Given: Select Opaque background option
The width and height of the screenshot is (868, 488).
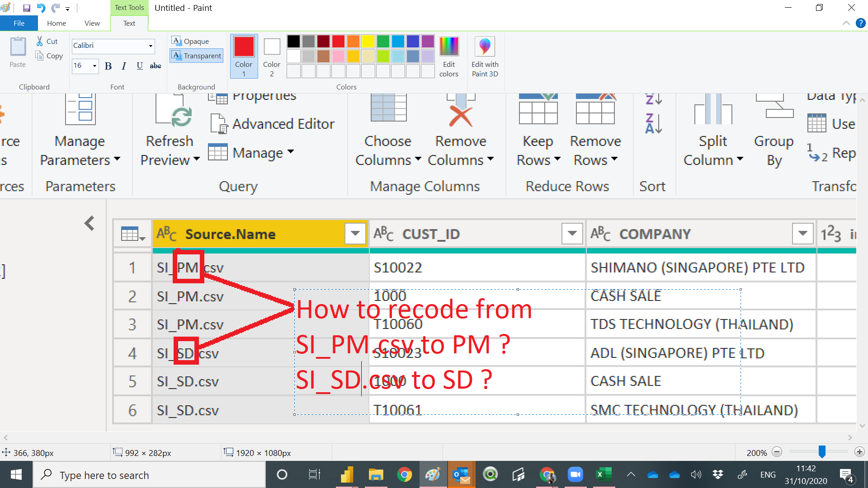Looking at the screenshot, I should click(190, 41).
